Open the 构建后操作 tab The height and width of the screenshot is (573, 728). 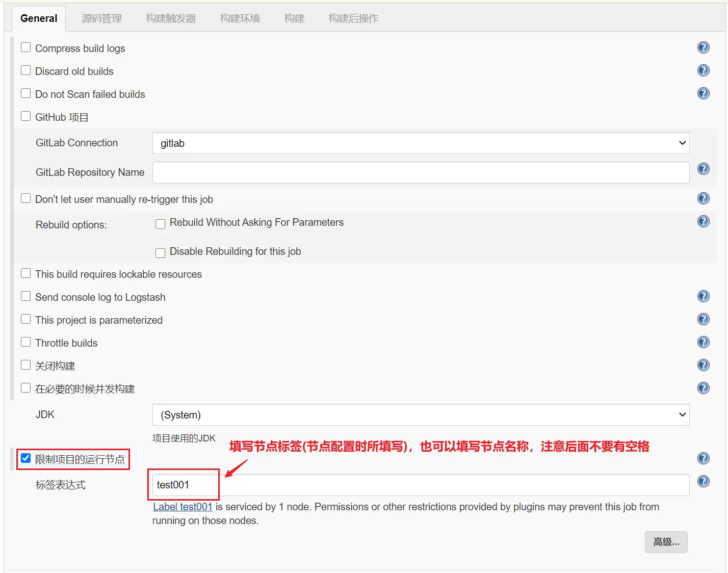click(353, 18)
